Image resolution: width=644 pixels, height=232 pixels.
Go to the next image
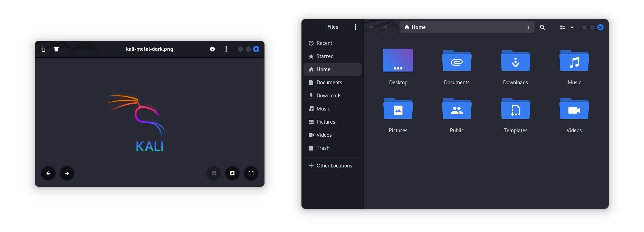67,173
